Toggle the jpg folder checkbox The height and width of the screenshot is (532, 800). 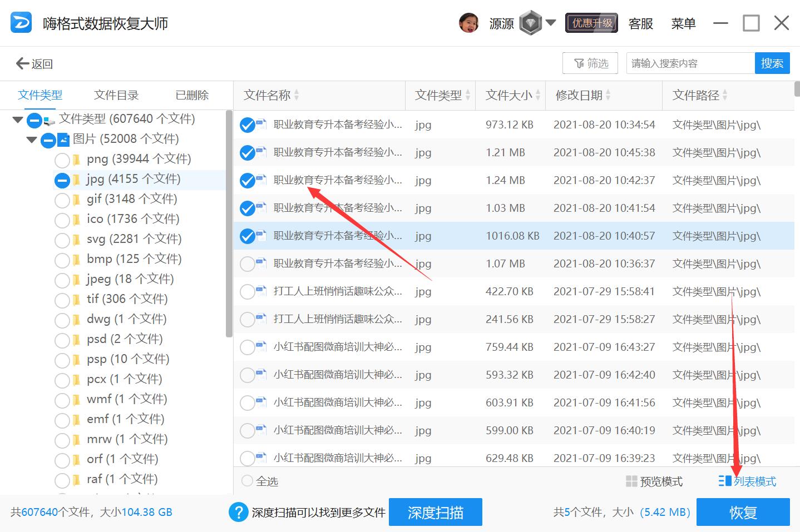coord(62,181)
